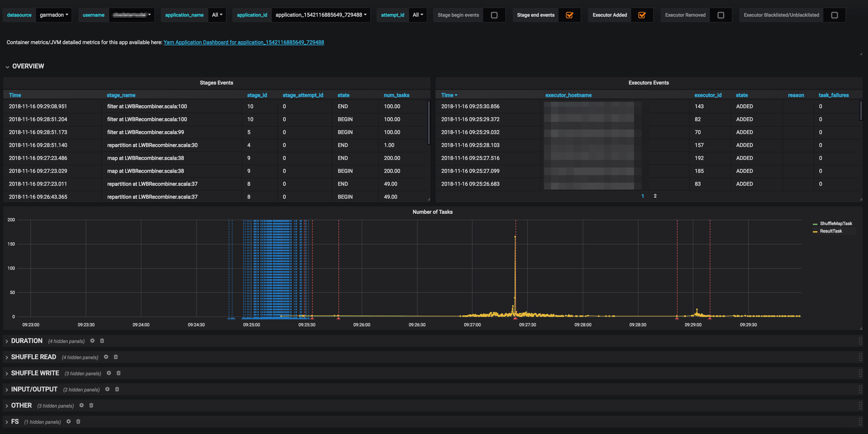868x434 pixels.
Task: Open the application_id dropdown
Action: [x=320, y=15]
